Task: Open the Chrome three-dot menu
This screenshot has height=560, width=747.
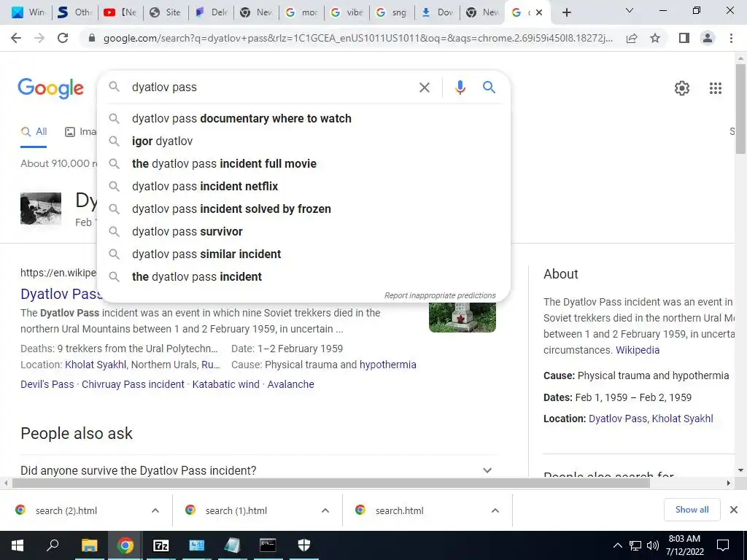Action: (x=731, y=38)
